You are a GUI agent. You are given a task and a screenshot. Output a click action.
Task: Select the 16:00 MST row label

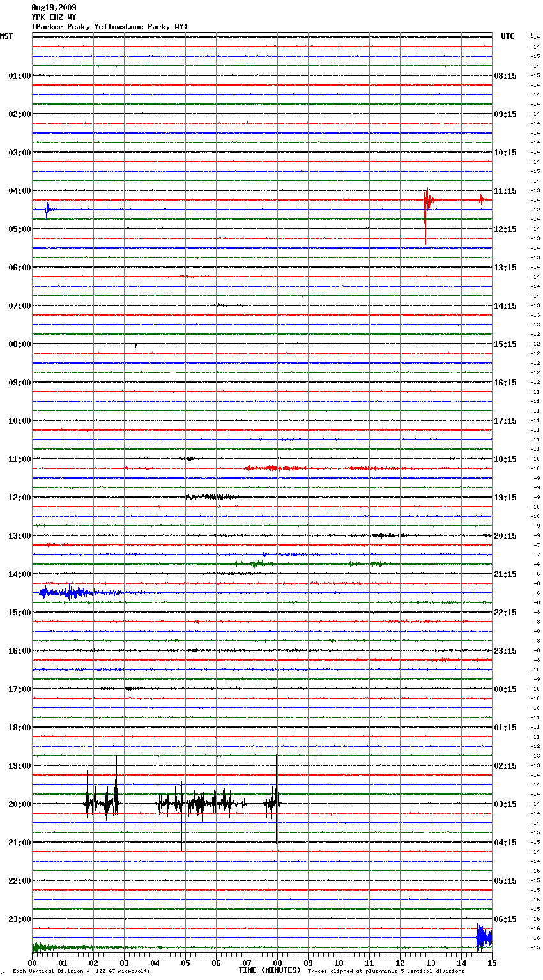[20, 651]
